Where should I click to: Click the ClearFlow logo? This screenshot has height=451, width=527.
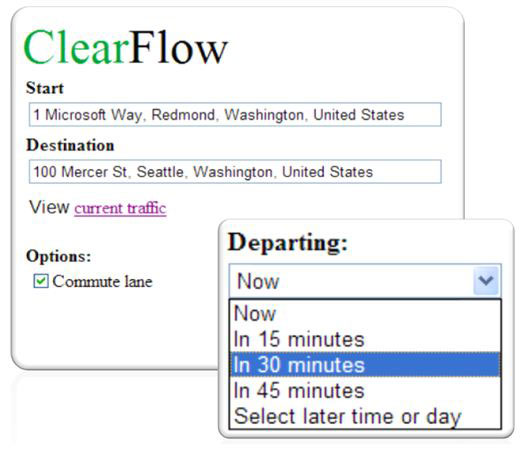pos(126,47)
